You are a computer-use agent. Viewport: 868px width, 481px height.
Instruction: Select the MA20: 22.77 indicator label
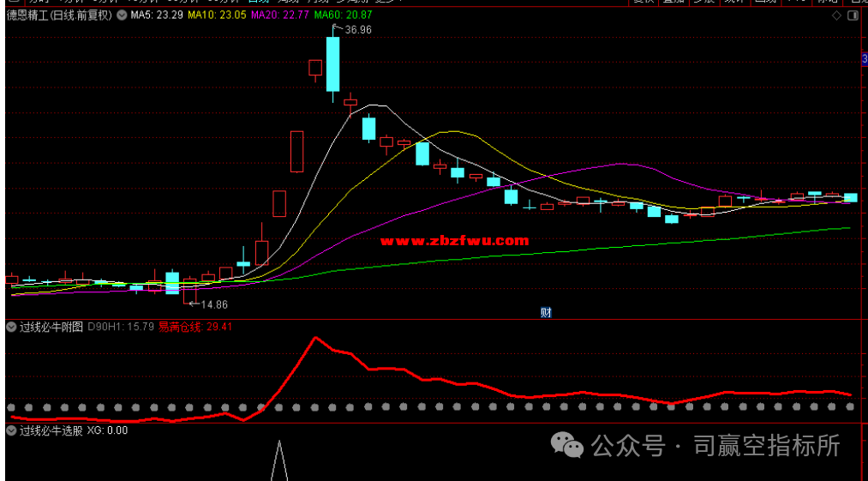tap(279, 16)
